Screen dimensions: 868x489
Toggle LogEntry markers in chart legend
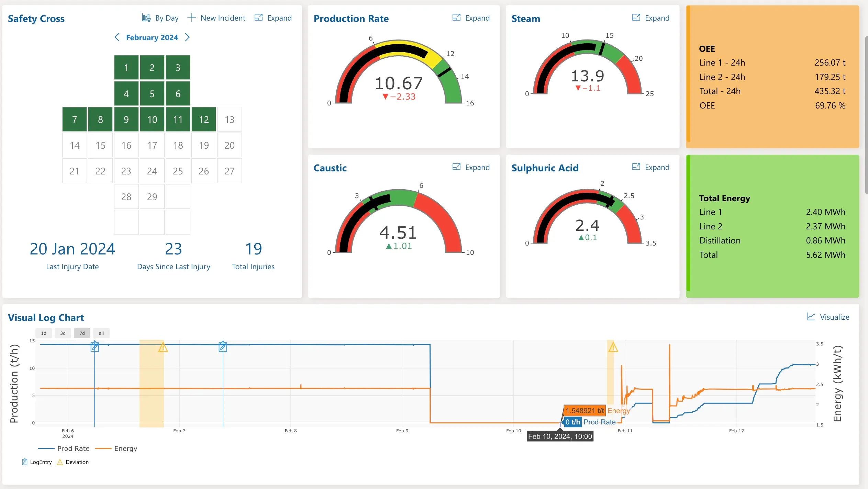pos(37,462)
